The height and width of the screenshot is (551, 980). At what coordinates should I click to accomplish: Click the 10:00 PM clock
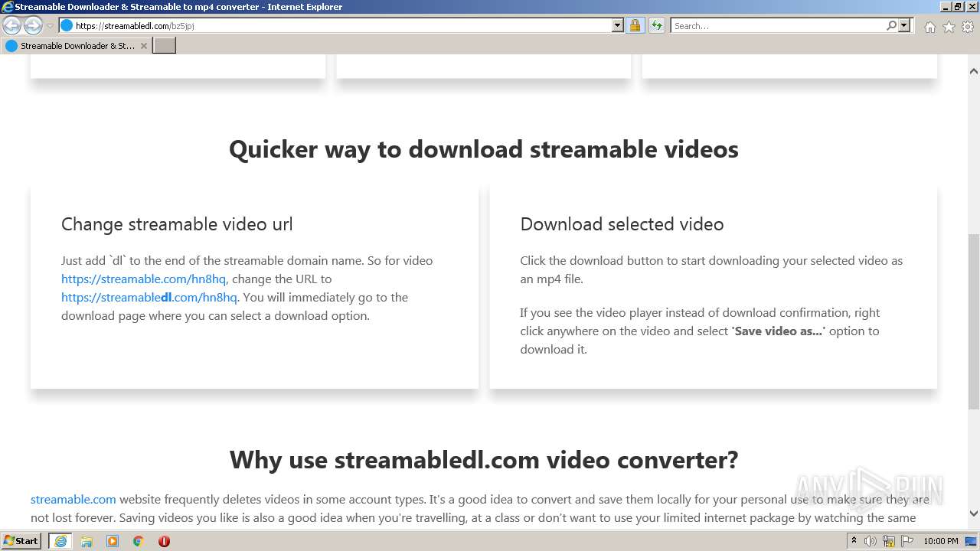tap(940, 541)
